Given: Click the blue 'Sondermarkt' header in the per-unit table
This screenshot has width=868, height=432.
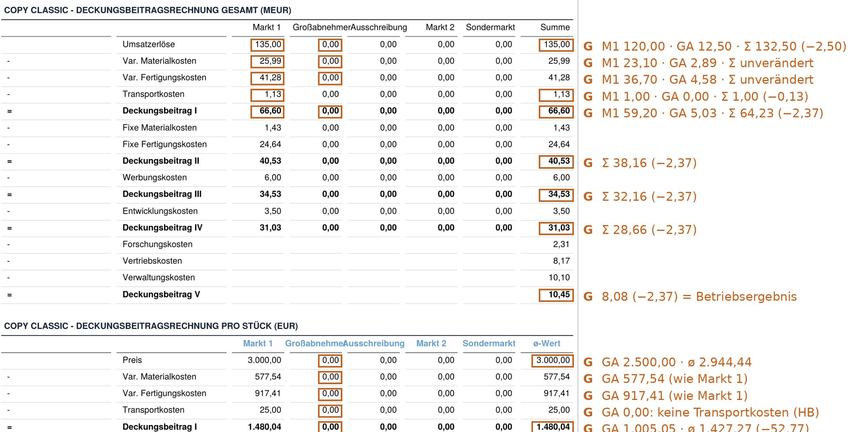Looking at the screenshot, I should (489, 343).
